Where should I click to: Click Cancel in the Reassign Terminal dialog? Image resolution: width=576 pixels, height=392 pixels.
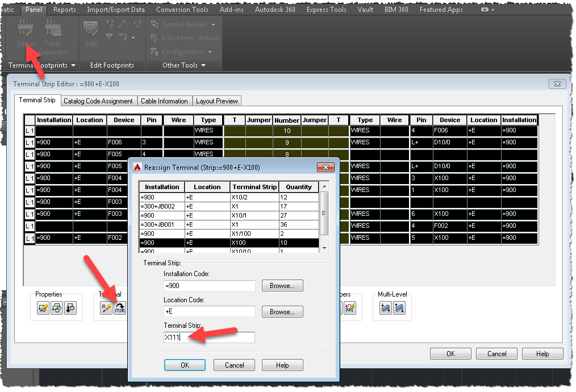(235, 365)
